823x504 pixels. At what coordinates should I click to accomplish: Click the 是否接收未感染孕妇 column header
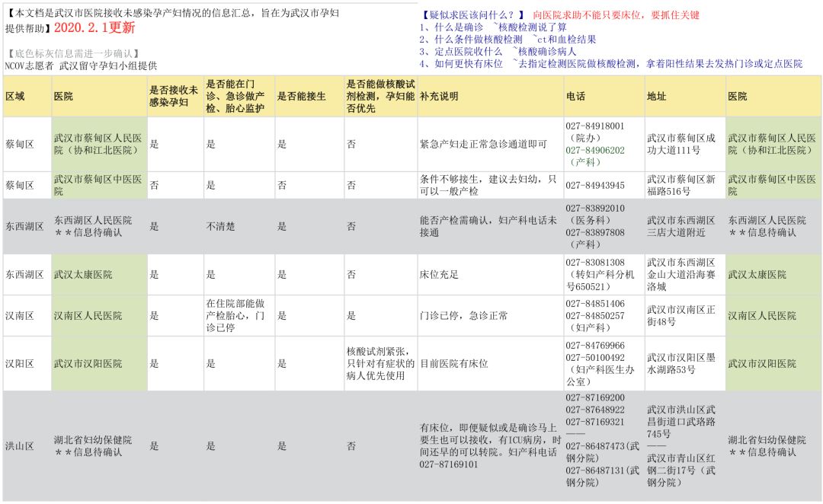pyautogui.click(x=175, y=97)
